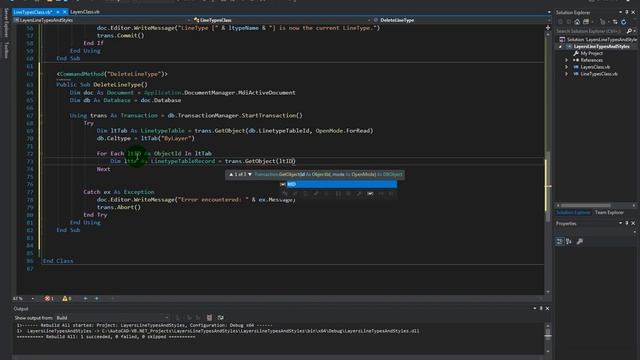Image resolution: width=640 pixels, height=360 pixels.
Task: Collapse the LayersLineTypesAndStyles project node arrow
Action: [560, 47]
